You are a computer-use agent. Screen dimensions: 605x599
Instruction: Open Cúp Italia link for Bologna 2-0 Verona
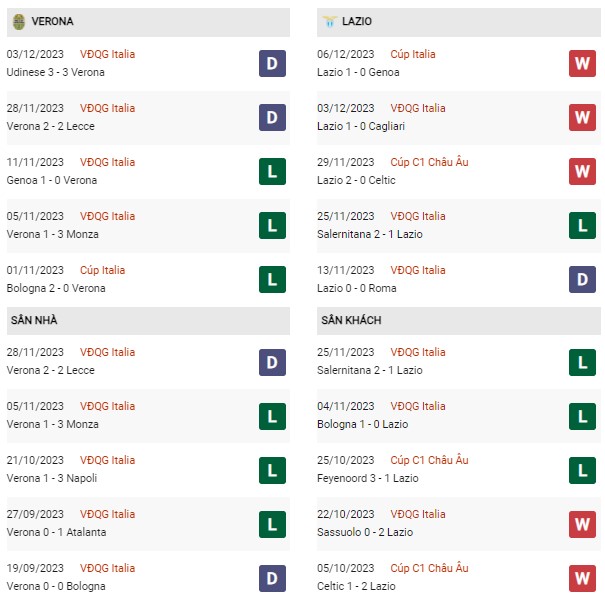click(103, 270)
